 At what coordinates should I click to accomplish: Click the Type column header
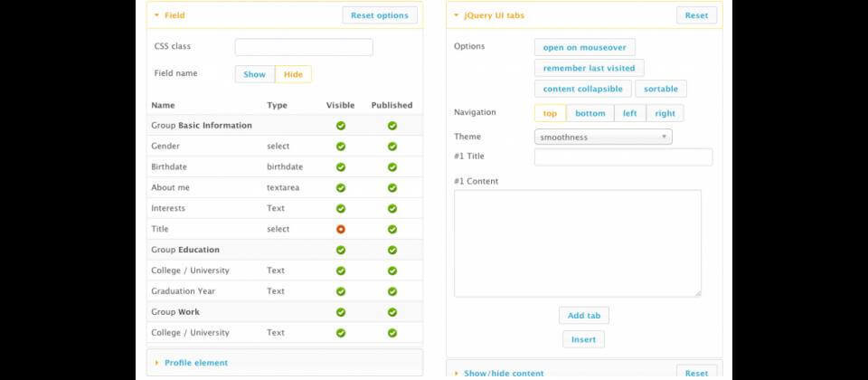tap(277, 105)
